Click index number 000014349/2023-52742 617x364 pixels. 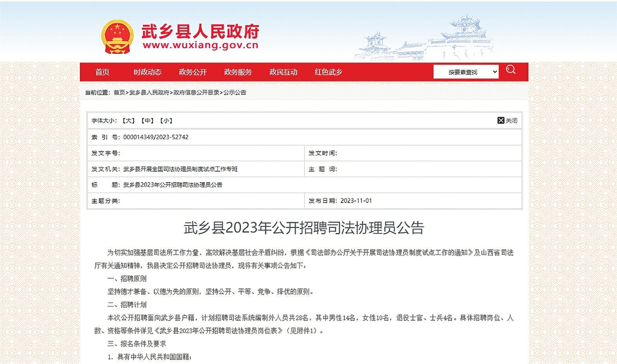pos(156,137)
